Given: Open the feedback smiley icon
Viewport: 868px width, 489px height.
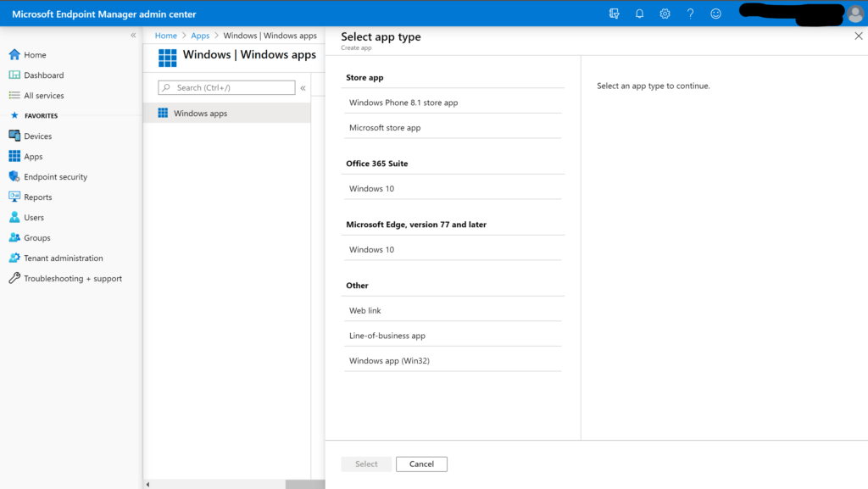Looking at the screenshot, I should tap(715, 14).
